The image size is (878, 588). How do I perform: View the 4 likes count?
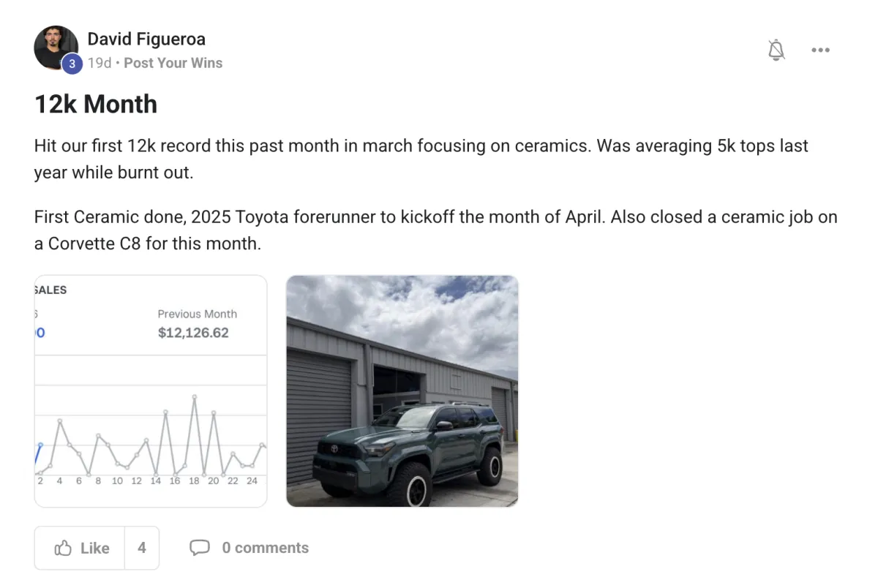coord(142,548)
